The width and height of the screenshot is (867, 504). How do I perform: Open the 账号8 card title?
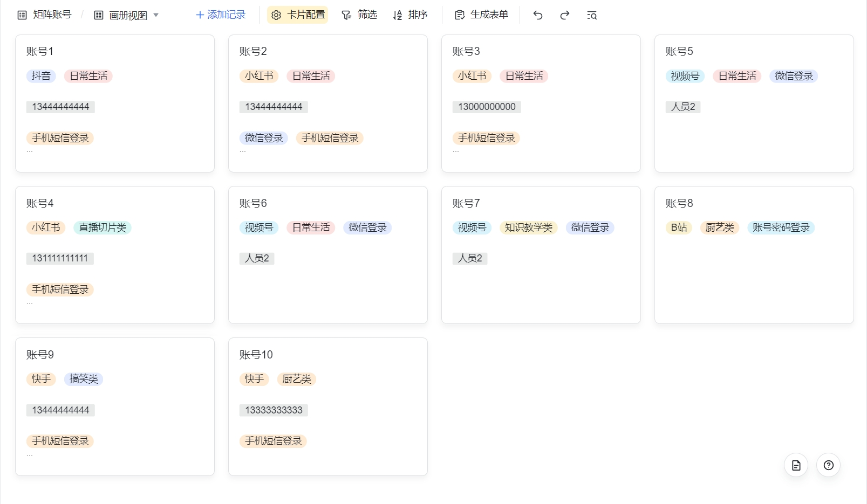(x=679, y=203)
